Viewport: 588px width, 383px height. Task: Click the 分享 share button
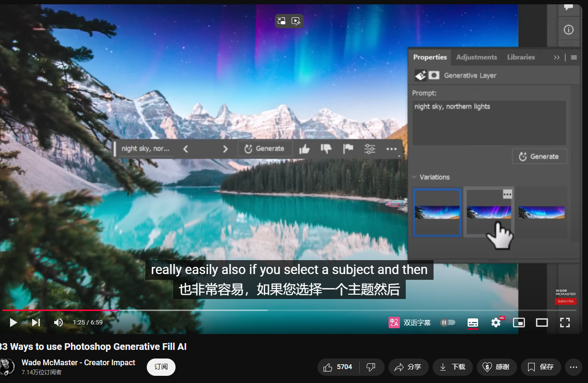click(408, 367)
